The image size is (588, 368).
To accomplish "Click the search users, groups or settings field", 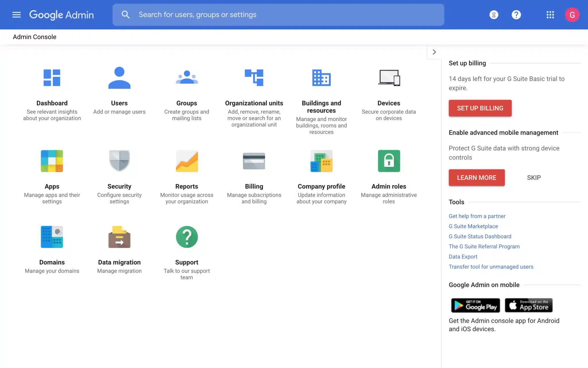I will point(278,15).
